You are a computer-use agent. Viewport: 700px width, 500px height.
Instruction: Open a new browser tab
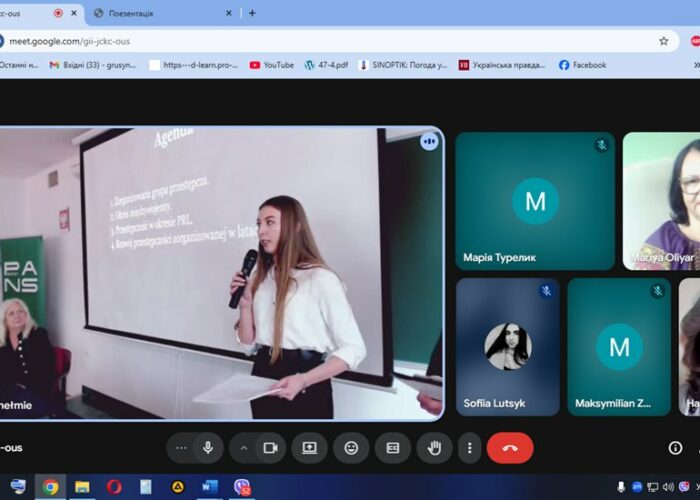point(252,13)
